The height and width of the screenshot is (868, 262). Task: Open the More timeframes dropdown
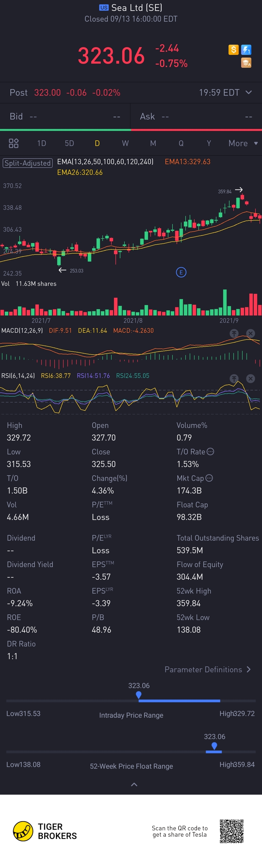click(x=243, y=143)
